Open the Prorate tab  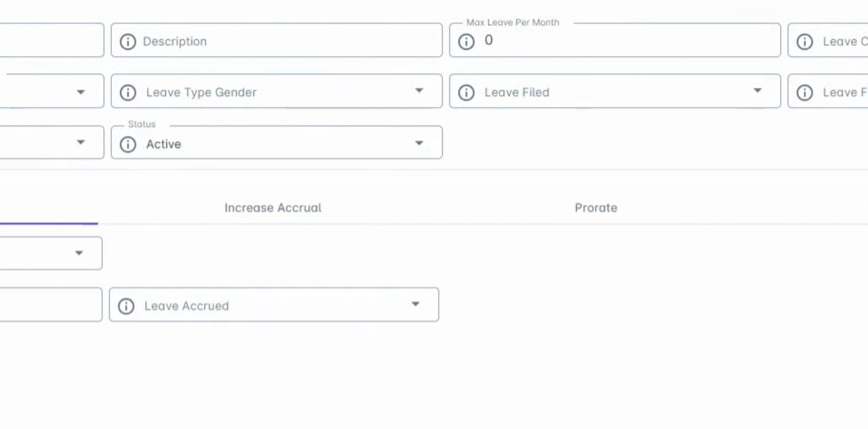pyautogui.click(x=596, y=208)
